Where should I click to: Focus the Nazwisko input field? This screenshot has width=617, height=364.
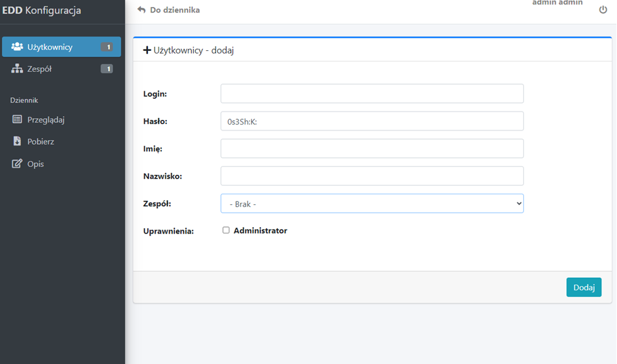(x=372, y=176)
